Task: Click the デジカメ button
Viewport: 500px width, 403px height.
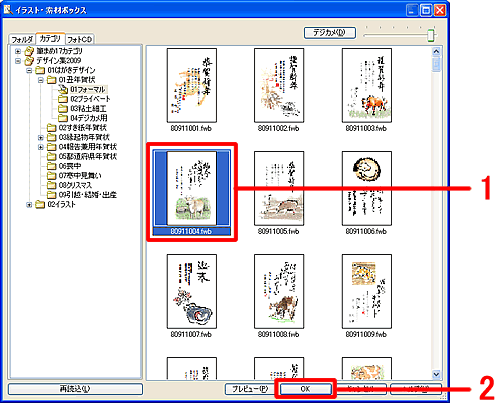Action: [330, 33]
